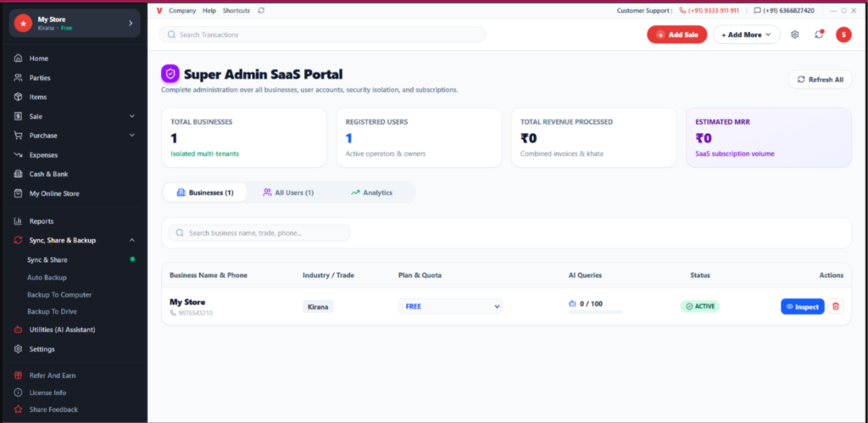Click the business name search field
This screenshot has width=868, height=423.
(259, 233)
